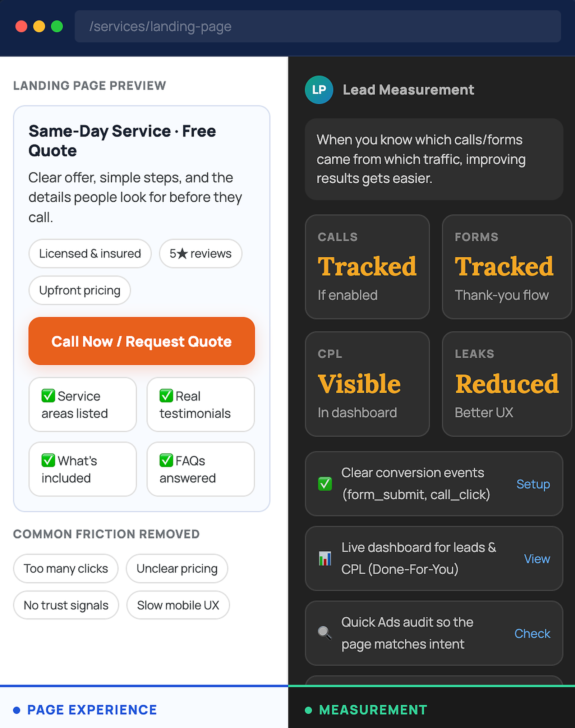The height and width of the screenshot is (728, 575).
Task: Toggle the Real testimonials checkbox
Action: pyautogui.click(x=166, y=396)
